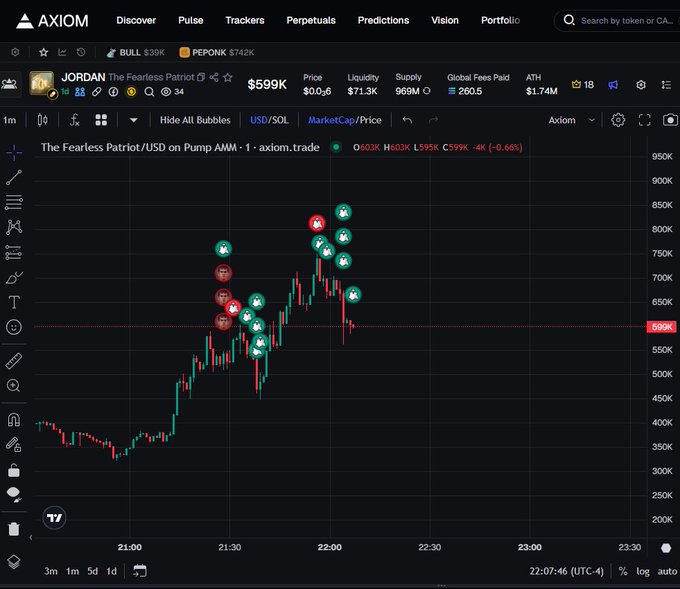Select the brush drawing tool
680x589 pixels.
[14, 278]
